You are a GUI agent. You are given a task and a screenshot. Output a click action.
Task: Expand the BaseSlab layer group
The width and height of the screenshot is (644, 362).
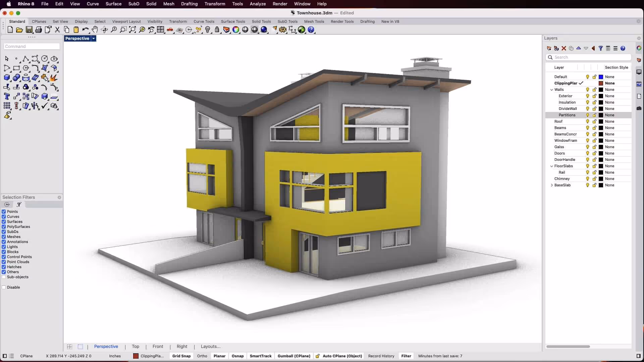click(x=552, y=185)
